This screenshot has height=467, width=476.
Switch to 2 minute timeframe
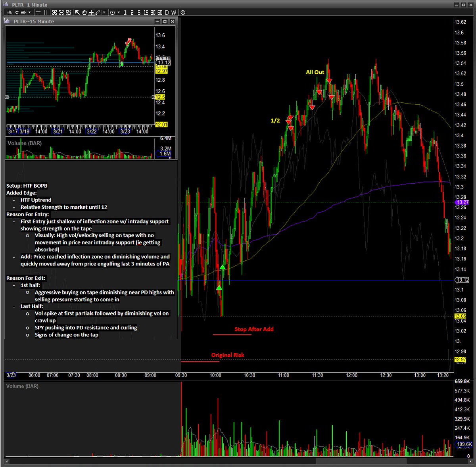pos(132,12)
